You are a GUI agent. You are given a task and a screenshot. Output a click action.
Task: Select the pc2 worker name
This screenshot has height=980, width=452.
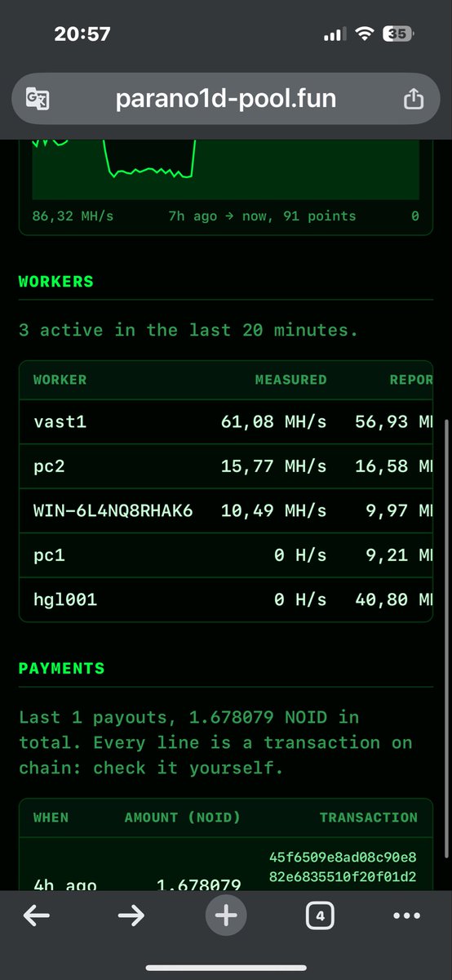point(49,465)
